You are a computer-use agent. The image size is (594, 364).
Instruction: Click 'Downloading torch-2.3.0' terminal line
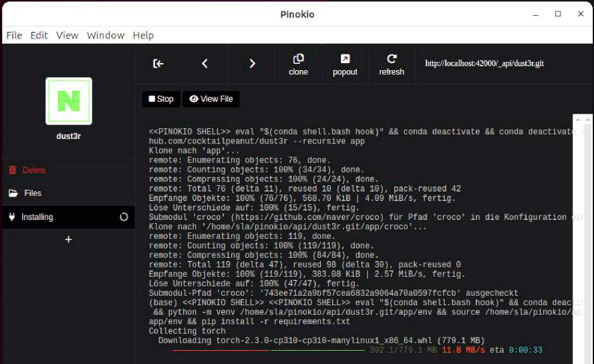point(321,340)
